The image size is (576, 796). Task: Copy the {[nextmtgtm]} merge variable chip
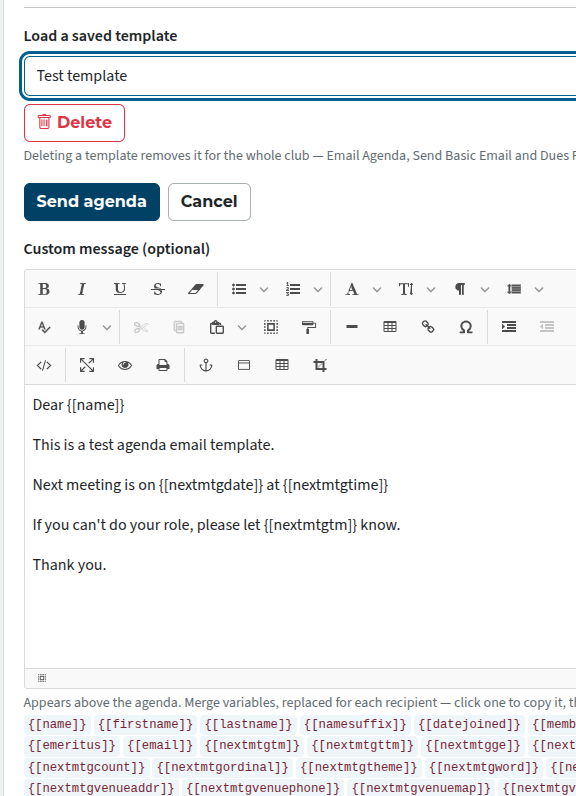[252, 746]
